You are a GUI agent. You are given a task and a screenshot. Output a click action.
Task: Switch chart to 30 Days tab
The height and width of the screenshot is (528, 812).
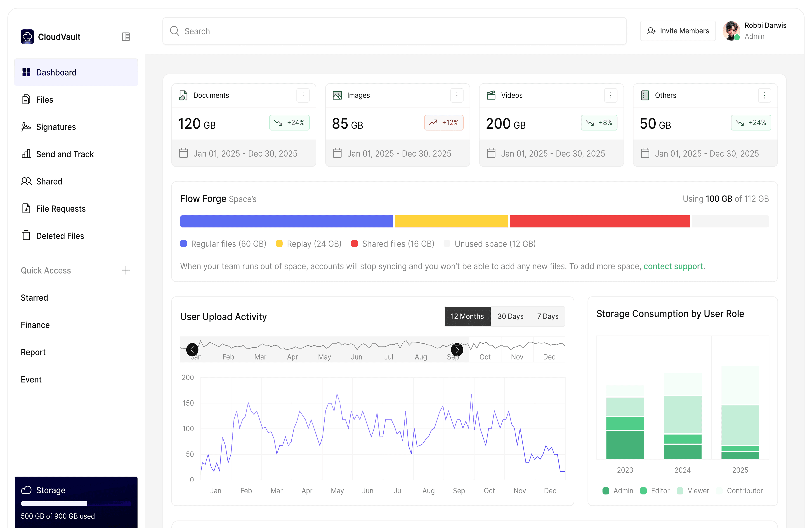click(510, 316)
